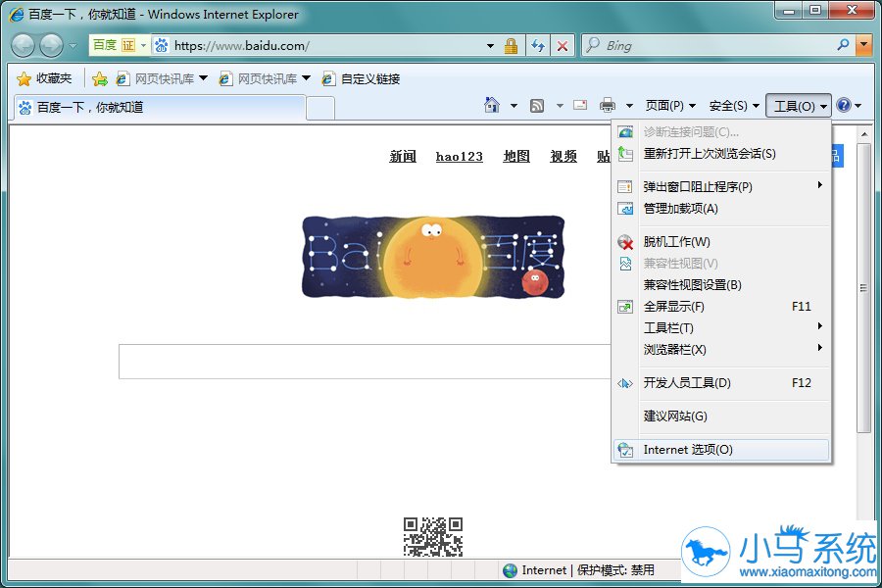Click the blue Help question mark icon
The height and width of the screenshot is (588, 882).
[x=844, y=105]
